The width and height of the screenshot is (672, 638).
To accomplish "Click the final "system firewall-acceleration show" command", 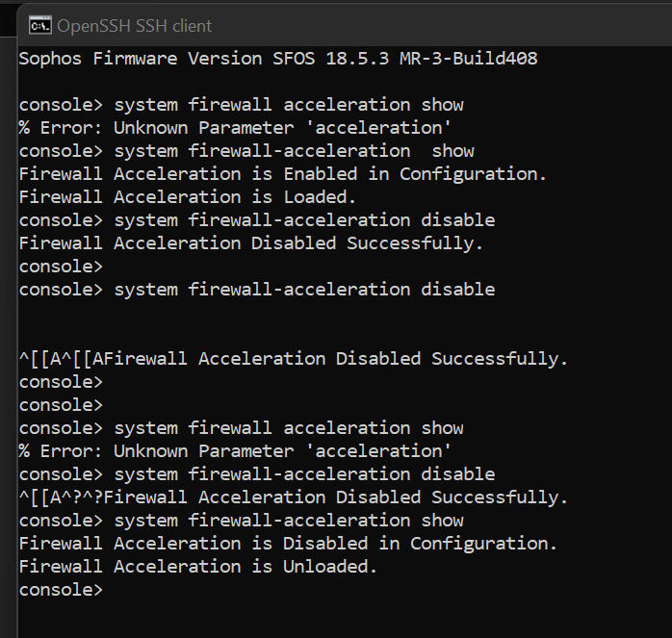I will point(288,520).
